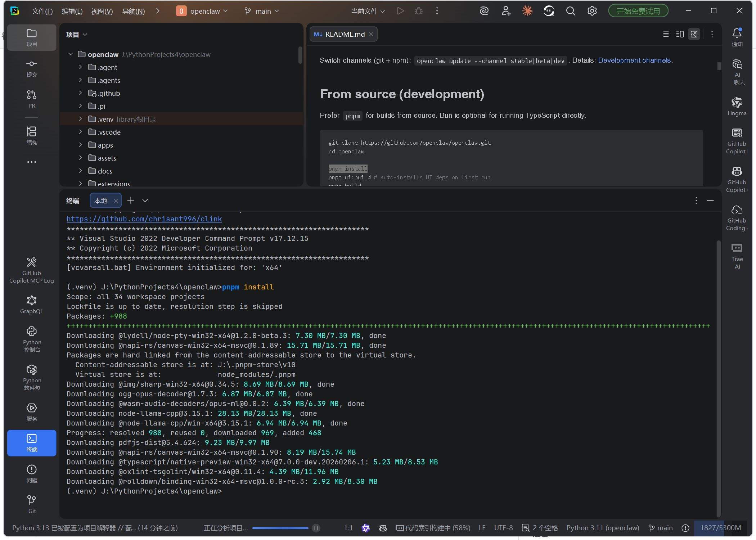Select the 本地 terminal tab
The image size is (756, 540).
101,201
